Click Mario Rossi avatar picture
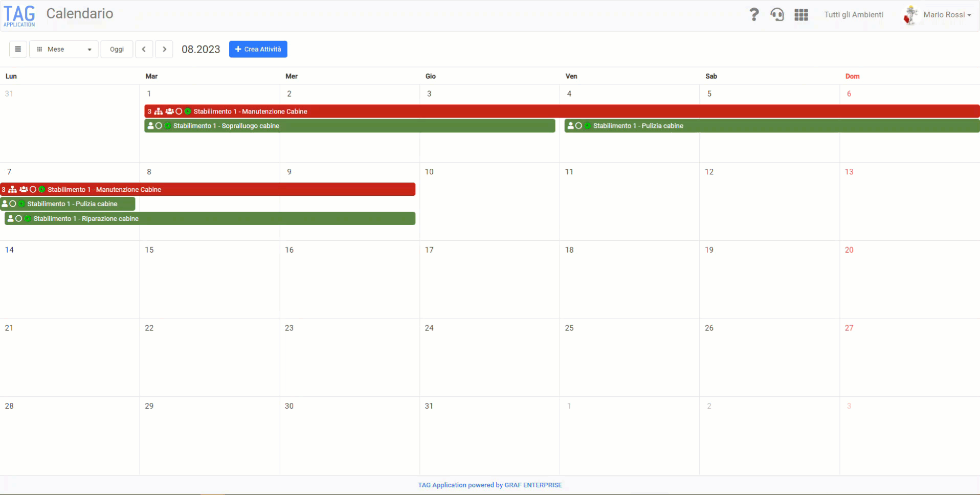The height and width of the screenshot is (495, 980). click(910, 15)
